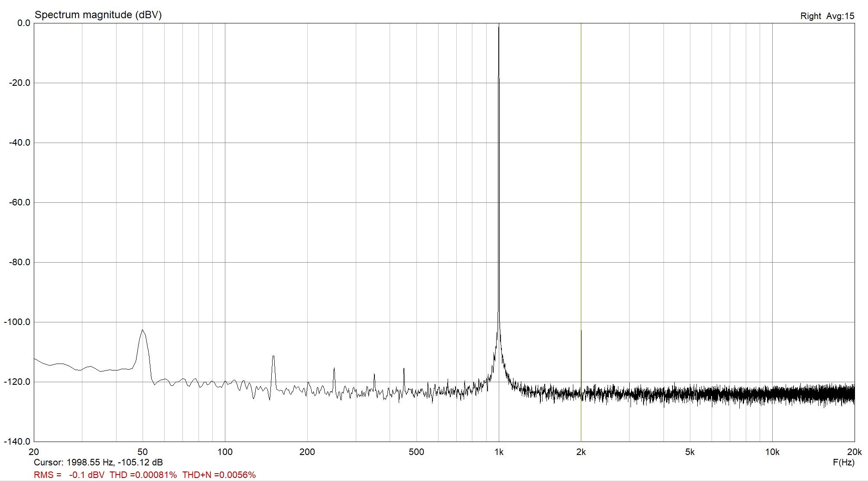Click the '500' frequency axis label

click(x=416, y=452)
